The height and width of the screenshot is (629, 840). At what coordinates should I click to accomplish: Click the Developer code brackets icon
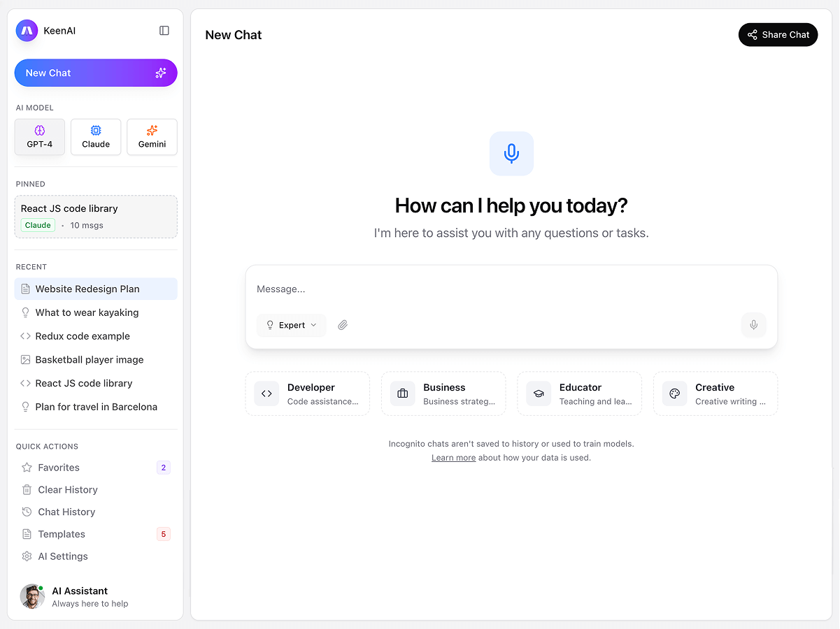click(x=266, y=393)
